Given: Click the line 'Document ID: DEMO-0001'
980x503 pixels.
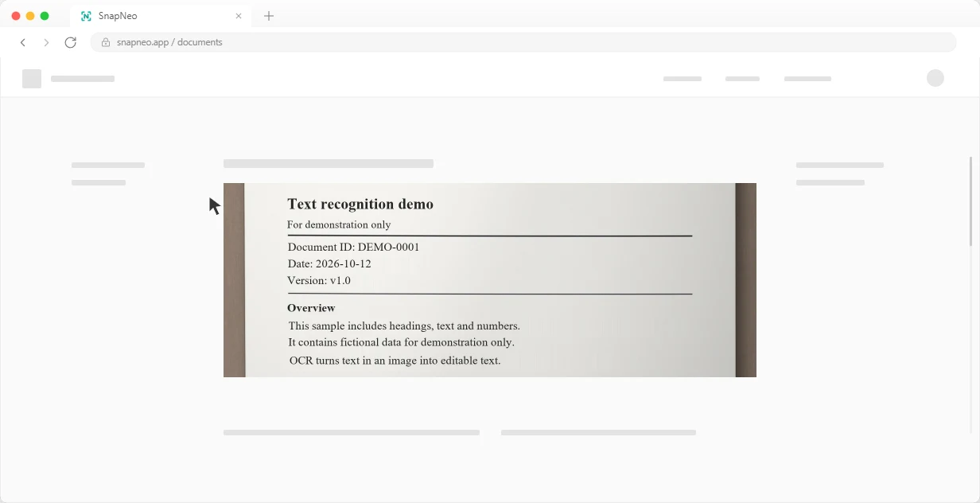Looking at the screenshot, I should coord(353,247).
